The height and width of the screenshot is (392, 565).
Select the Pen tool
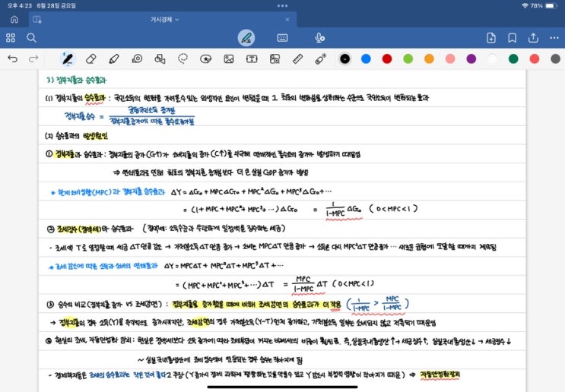pos(68,58)
